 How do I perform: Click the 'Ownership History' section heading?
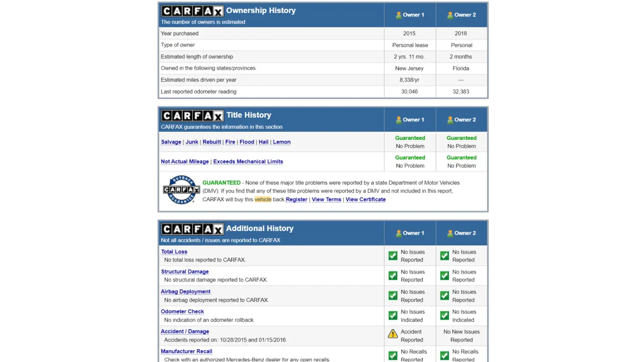261,10
